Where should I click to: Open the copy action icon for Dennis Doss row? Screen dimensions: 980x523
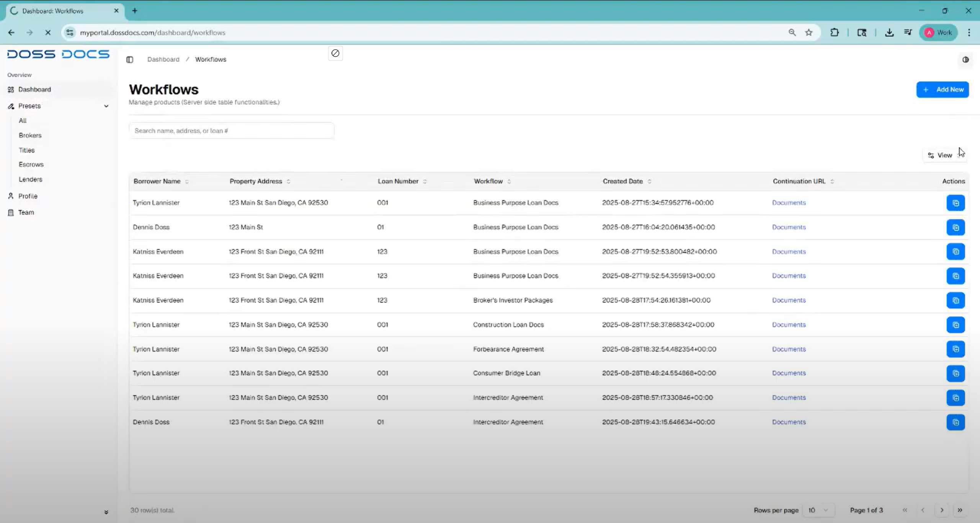(956, 227)
